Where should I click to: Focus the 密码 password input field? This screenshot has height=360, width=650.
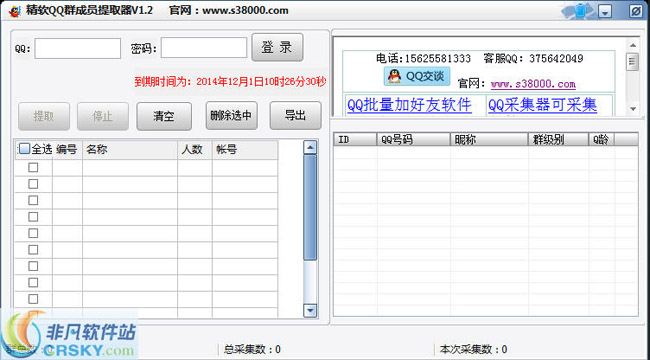[x=204, y=48]
